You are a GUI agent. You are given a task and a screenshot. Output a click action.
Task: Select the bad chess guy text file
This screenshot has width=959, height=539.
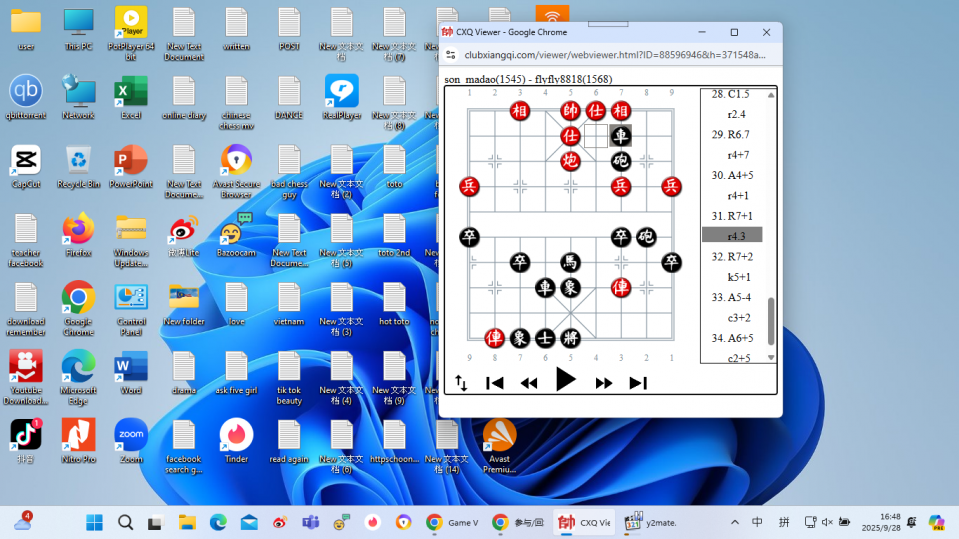[x=289, y=171]
